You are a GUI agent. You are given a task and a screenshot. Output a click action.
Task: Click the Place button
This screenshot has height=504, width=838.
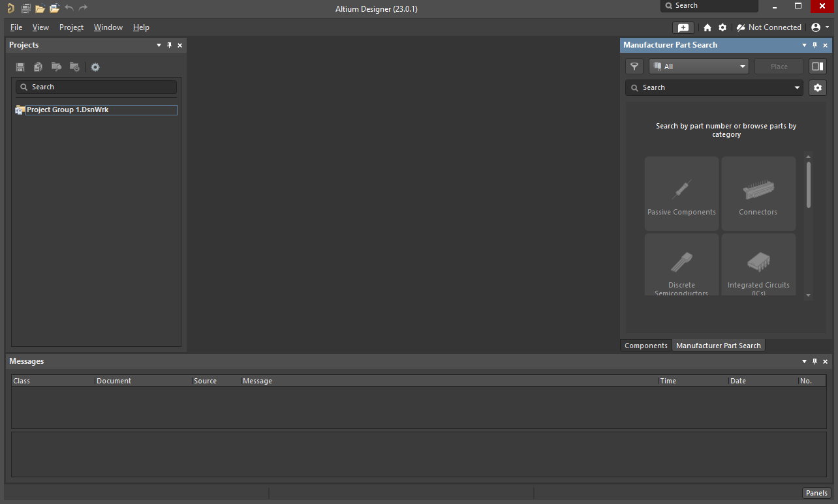779,67
